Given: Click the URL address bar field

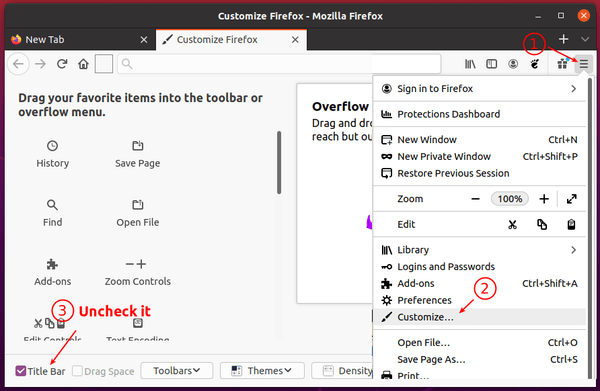Looking at the screenshot, I should 279,64.
